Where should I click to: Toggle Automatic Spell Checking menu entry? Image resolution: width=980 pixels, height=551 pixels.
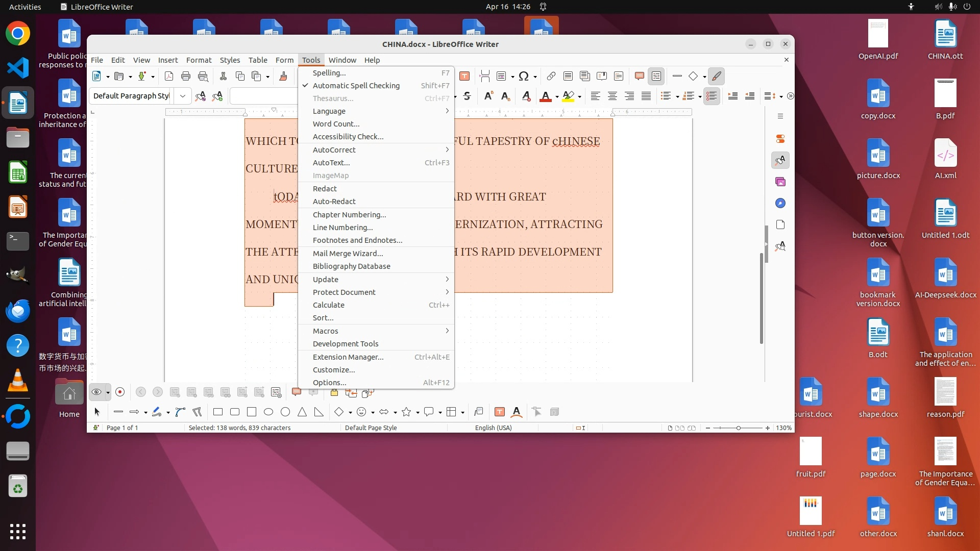pyautogui.click(x=356, y=86)
